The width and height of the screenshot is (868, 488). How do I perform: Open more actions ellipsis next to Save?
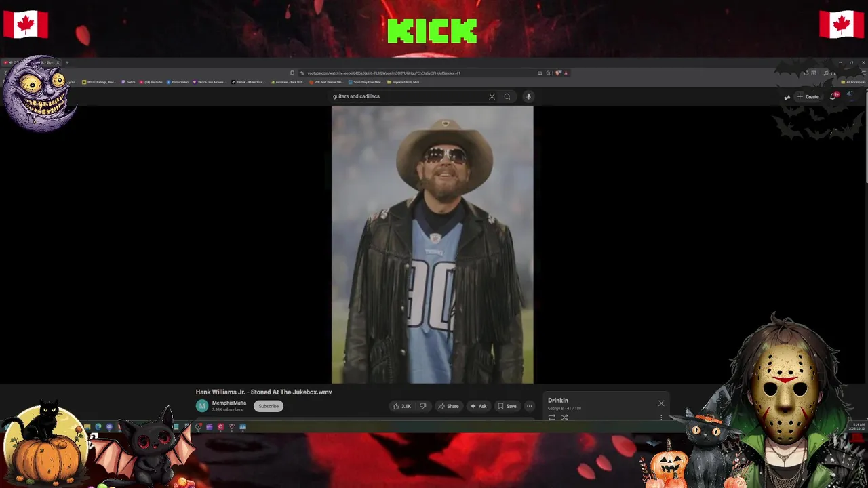tap(529, 406)
